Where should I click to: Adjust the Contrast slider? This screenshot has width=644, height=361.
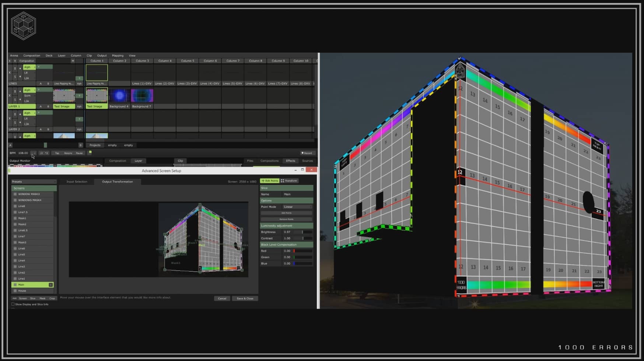(x=302, y=238)
